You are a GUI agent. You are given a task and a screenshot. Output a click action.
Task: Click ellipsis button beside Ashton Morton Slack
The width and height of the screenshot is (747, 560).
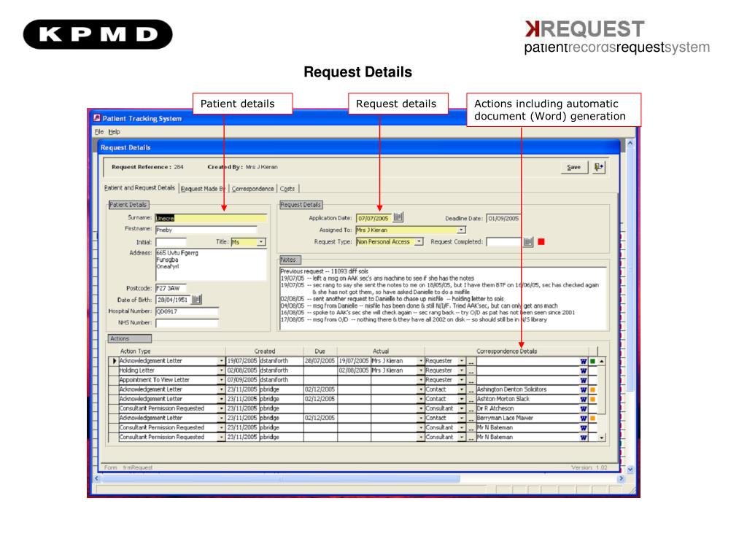click(471, 399)
